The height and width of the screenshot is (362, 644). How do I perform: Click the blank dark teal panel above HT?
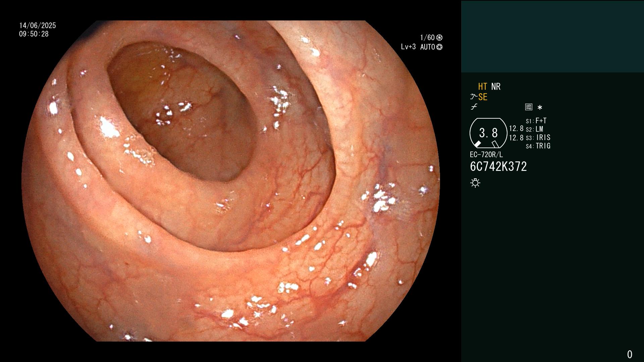[552, 37]
